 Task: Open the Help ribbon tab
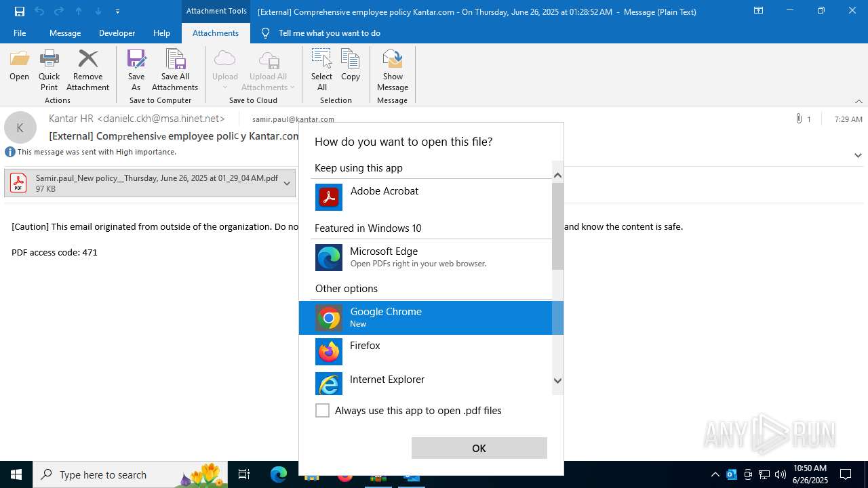[x=161, y=33]
